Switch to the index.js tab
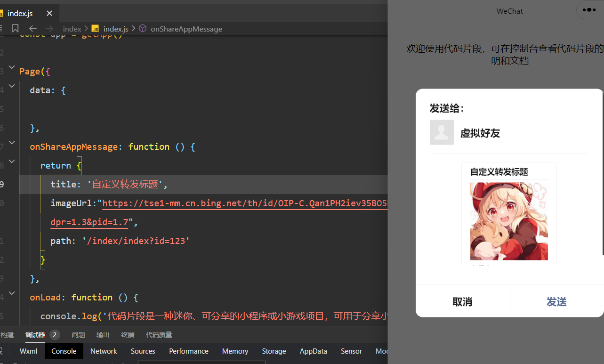 [x=20, y=13]
